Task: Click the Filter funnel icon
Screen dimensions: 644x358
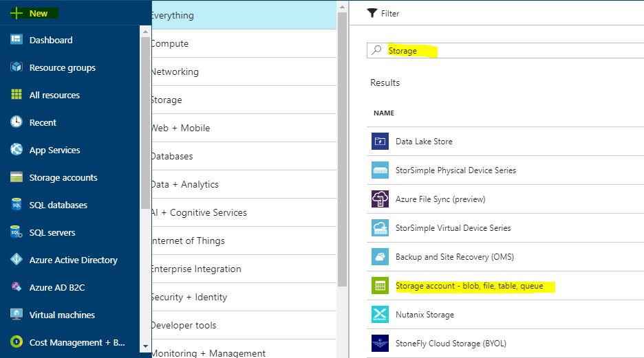Action: [x=372, y=13]
